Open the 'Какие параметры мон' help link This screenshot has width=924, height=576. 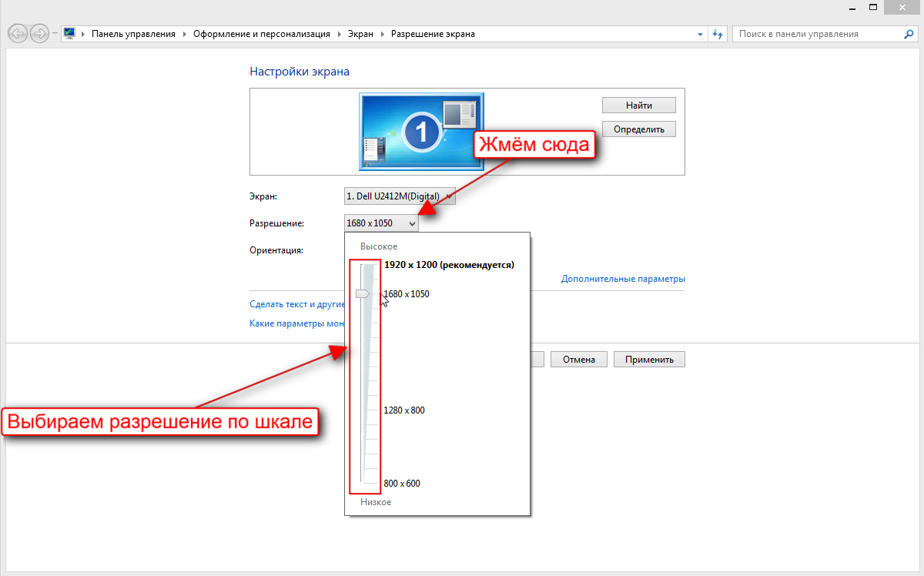coord(296,323)
